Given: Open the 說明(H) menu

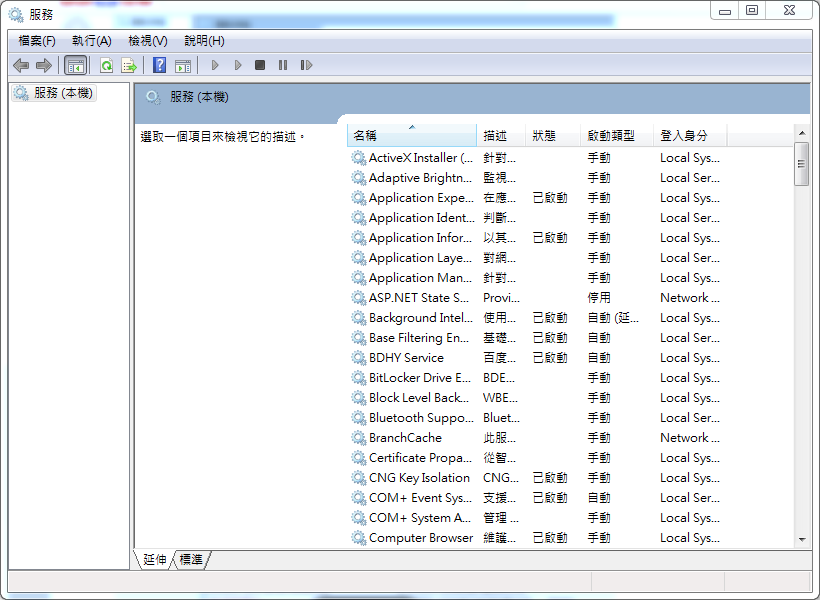Looking at the screenshot, I should [x=204, y=41].
